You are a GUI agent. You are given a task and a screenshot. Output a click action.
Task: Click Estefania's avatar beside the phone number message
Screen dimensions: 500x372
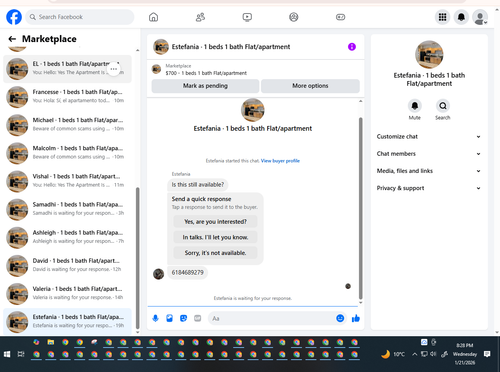tap(158, 274)
